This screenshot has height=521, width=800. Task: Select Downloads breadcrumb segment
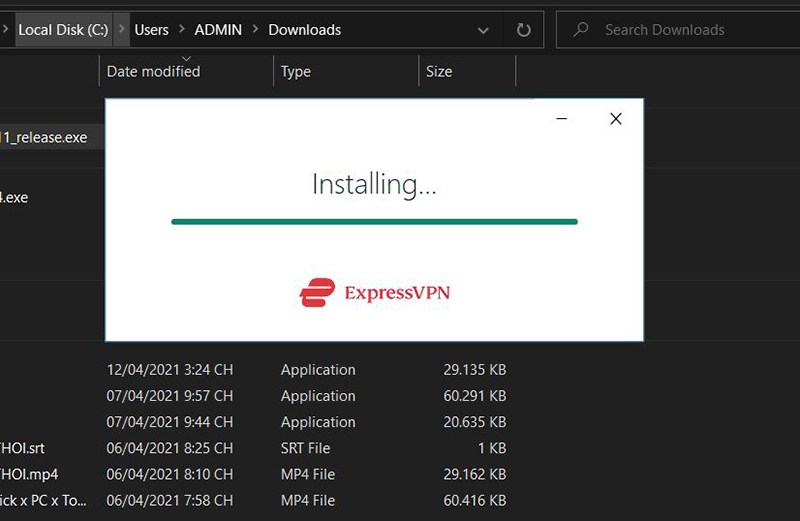coord(305,30)
